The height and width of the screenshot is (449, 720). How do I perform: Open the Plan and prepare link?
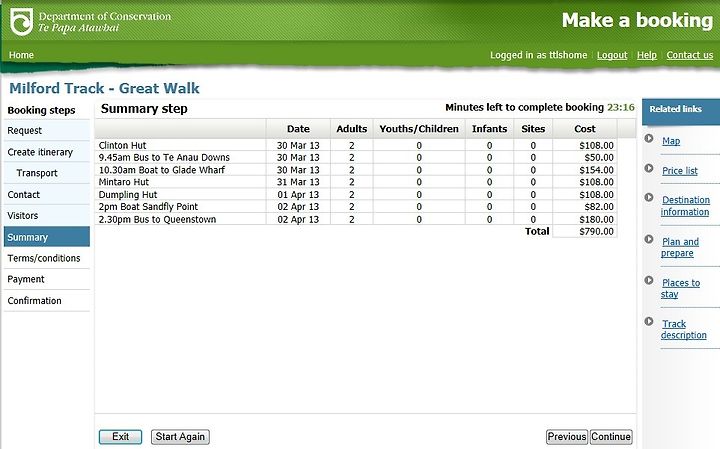pyautogui.click(x=680, y=247)
